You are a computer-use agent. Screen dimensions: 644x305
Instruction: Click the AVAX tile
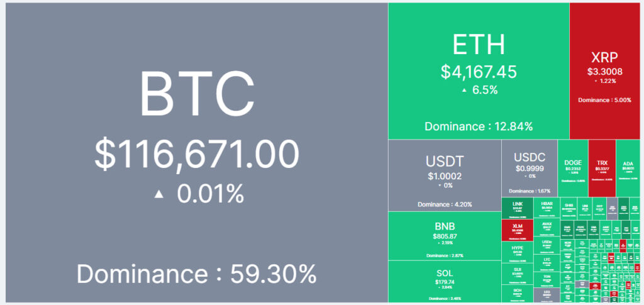tap(547, 228)
